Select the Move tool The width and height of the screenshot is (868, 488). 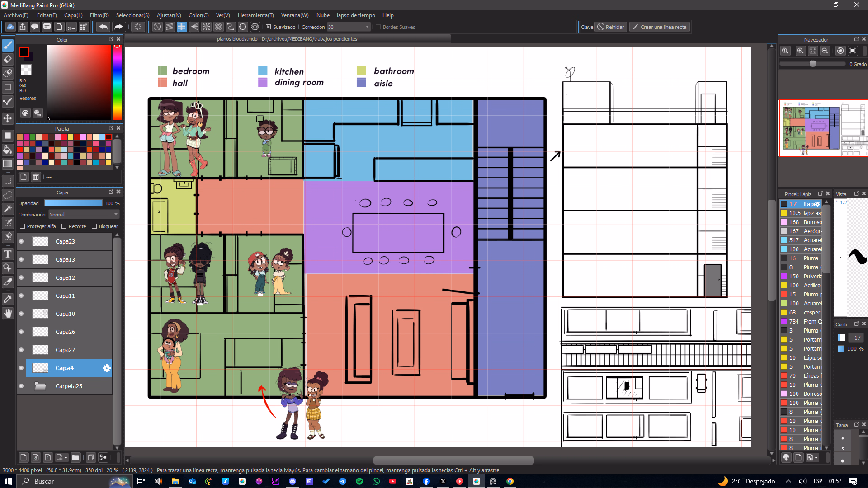coord(8,118)
